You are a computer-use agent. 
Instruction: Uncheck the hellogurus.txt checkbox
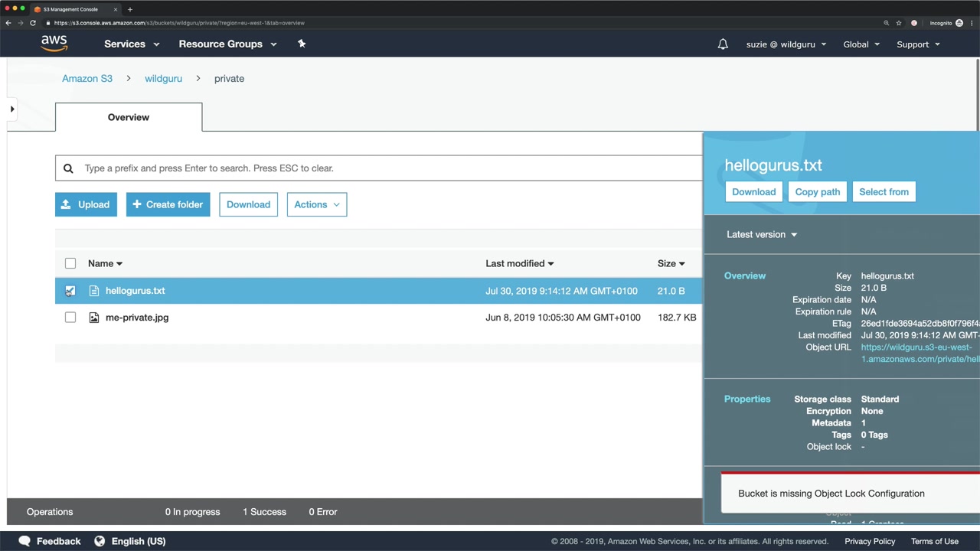70,291
